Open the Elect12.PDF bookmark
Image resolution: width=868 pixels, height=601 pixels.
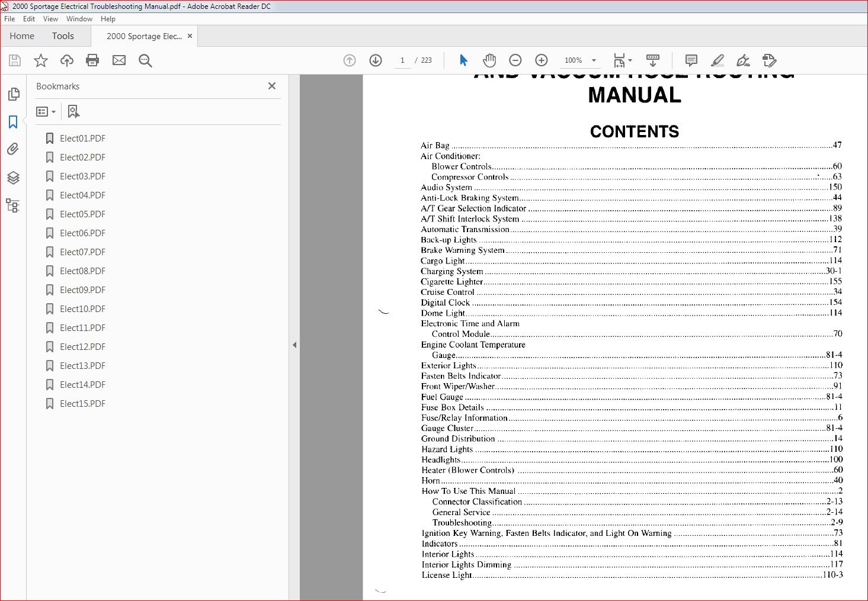(82, 347)
